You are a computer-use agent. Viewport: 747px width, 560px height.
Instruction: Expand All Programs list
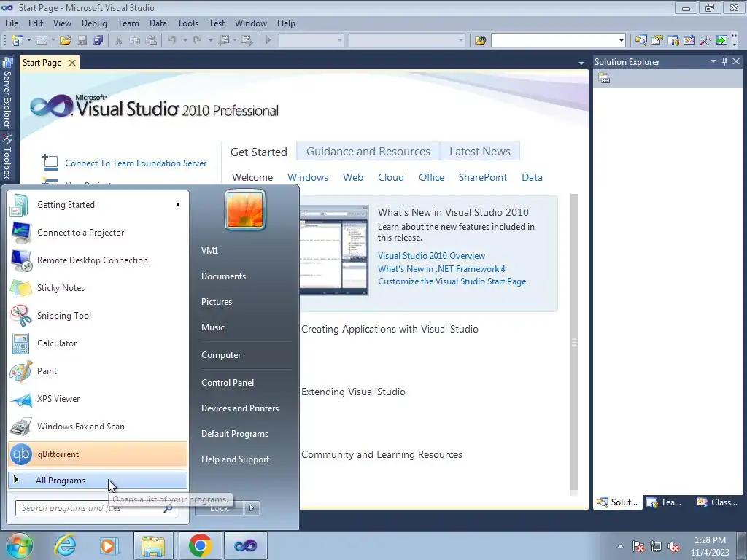coord(98,481)
